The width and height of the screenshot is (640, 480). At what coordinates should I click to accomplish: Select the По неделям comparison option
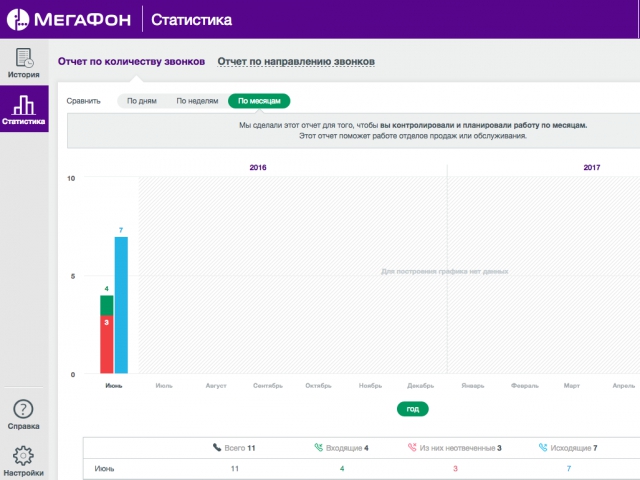point(197,101)
